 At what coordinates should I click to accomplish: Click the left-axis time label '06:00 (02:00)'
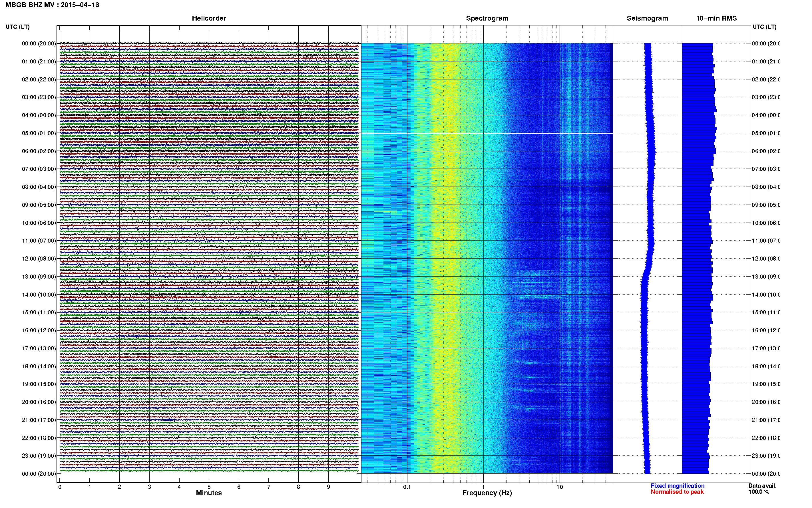[39, 151]
